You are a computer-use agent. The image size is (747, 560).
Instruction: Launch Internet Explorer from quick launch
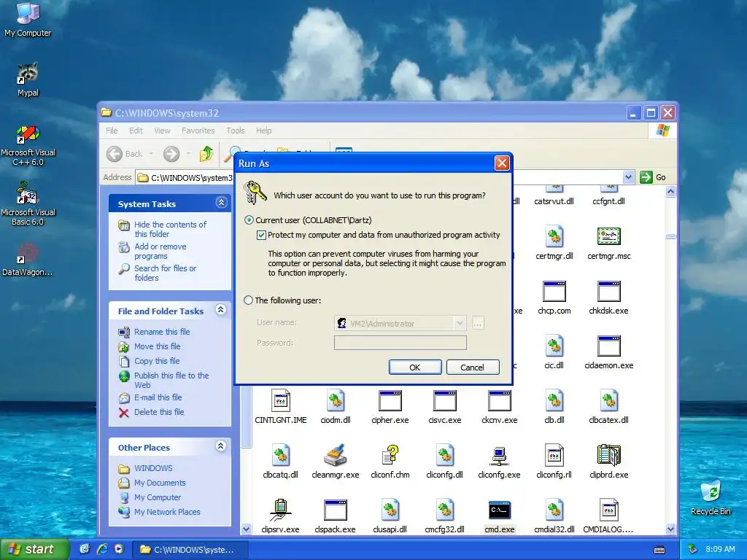(102, 549)
